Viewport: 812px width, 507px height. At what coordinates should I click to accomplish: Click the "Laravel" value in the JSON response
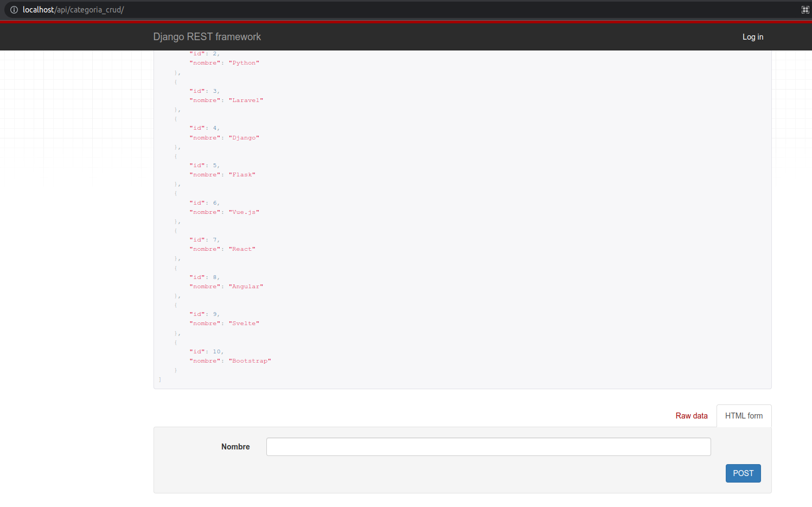(246, 100)
